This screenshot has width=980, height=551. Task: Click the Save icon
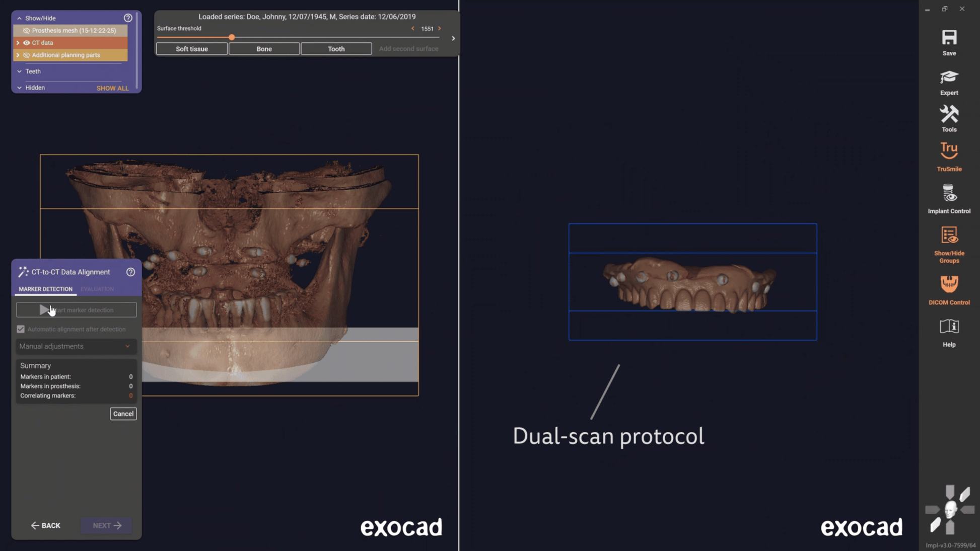click(949, 38)
